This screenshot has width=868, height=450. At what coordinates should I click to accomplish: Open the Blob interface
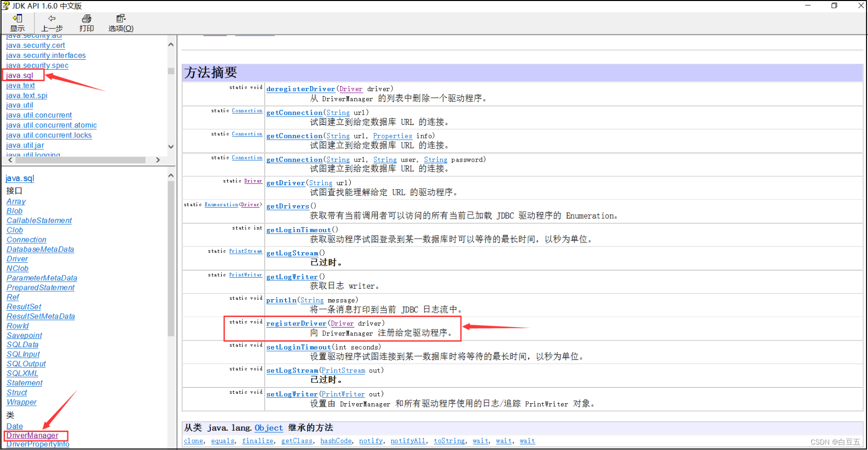click(x=14, y=211)
